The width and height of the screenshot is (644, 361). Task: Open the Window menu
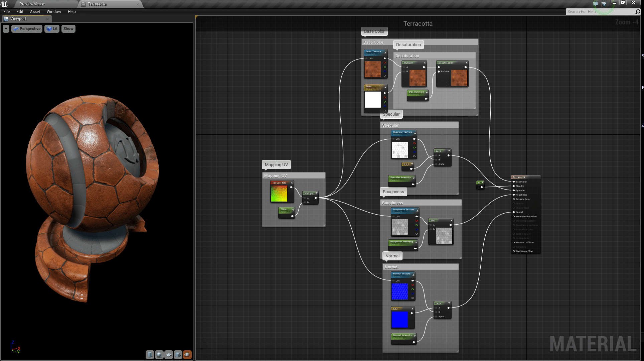point(54,11)
